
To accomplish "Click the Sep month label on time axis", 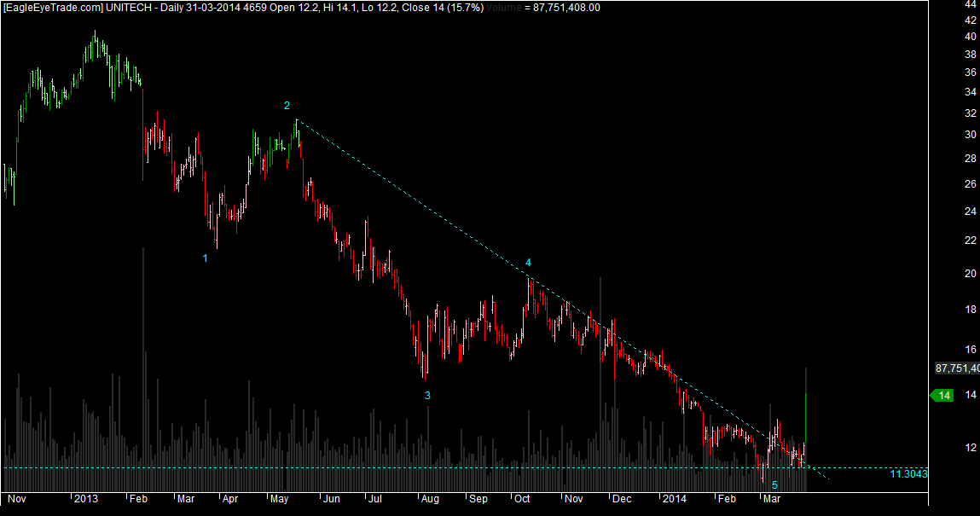I will (478, 498).
